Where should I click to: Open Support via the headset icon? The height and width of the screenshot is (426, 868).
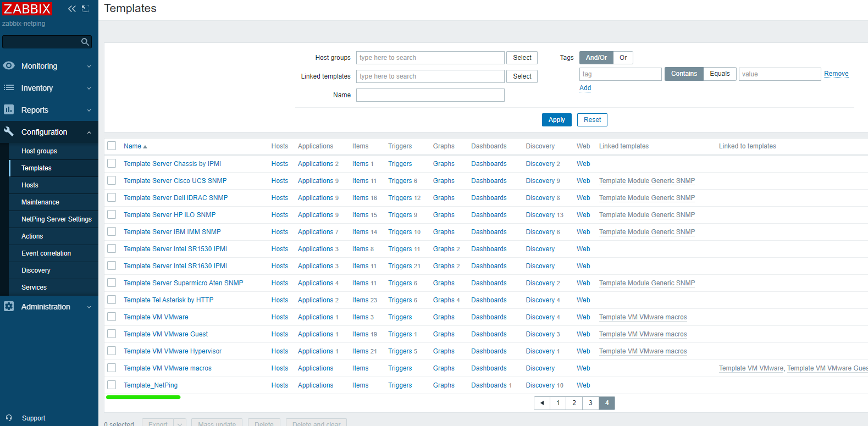pos(9,418)
